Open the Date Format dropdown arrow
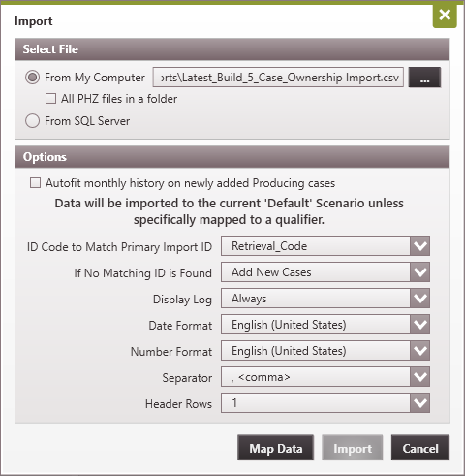This screenshot has height=476, width=465. click(x=420, y=325)
